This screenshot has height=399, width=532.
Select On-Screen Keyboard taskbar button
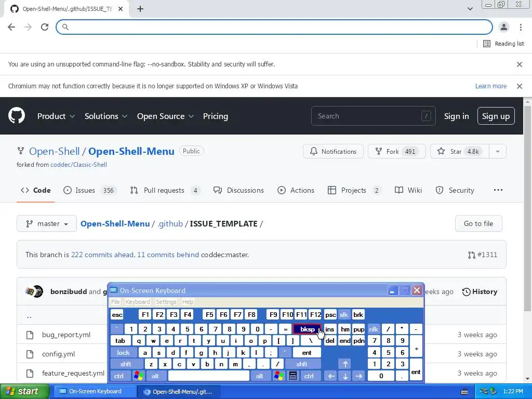pos(95,392)
